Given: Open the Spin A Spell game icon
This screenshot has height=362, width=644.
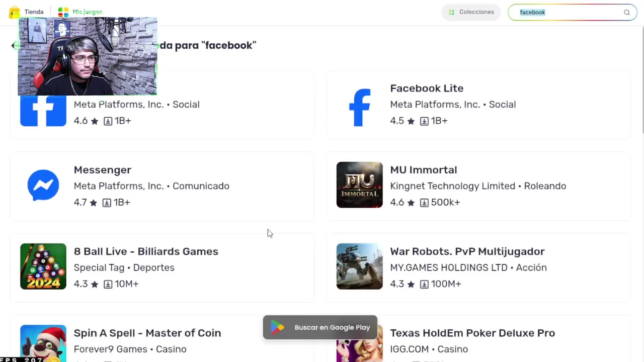Looking at the screenshot, I should [43, 343].
